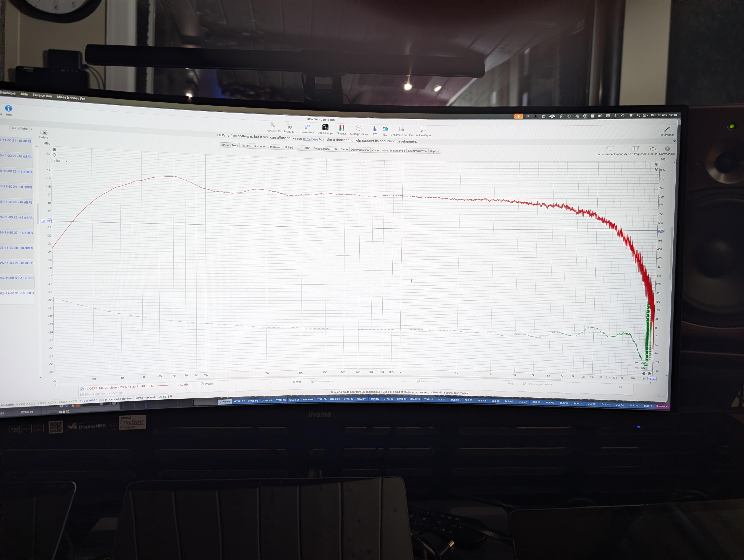Uncheck the Phase trace checkbox
The image size is (744, 560).
(202, 384)
